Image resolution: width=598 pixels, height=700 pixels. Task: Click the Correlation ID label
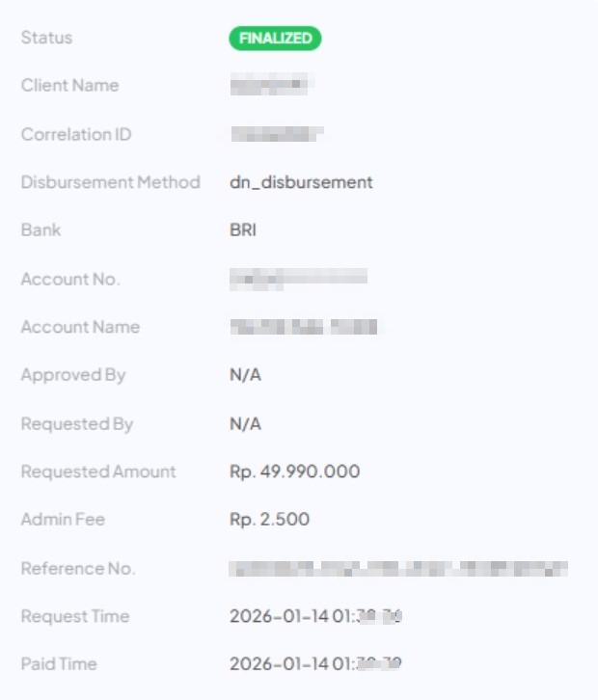(76, 134)
